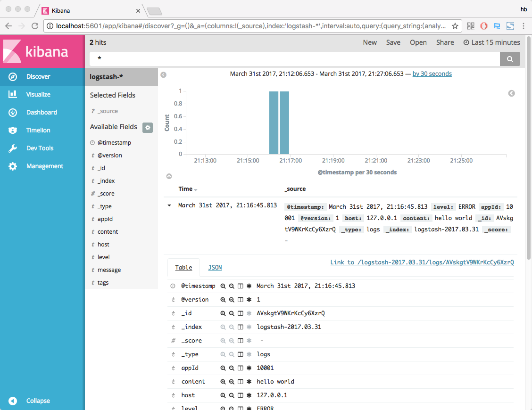
Task: Go back in browser history
Action: (8, 26)
